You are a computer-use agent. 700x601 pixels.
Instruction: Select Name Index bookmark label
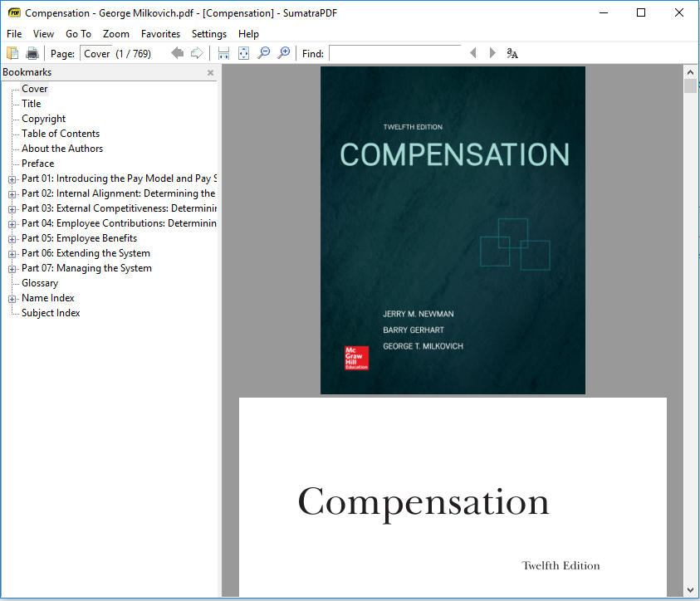tap(48, 298)
